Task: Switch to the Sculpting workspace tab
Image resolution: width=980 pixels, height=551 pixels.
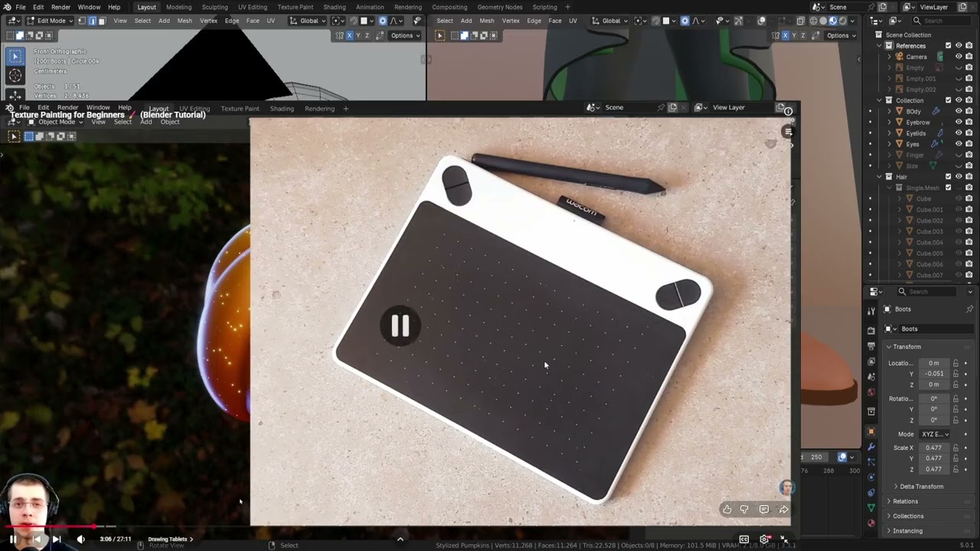Action: [214, 7]
